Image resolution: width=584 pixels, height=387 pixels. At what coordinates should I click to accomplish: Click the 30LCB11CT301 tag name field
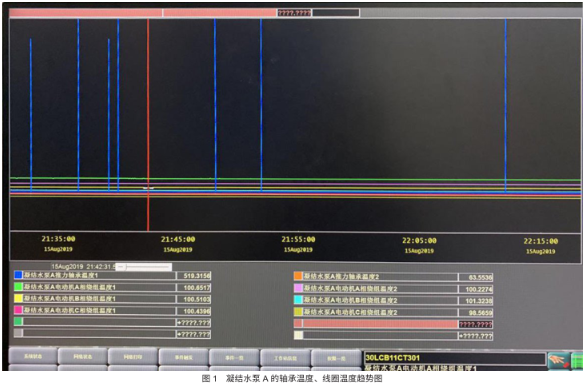[455, 358]
